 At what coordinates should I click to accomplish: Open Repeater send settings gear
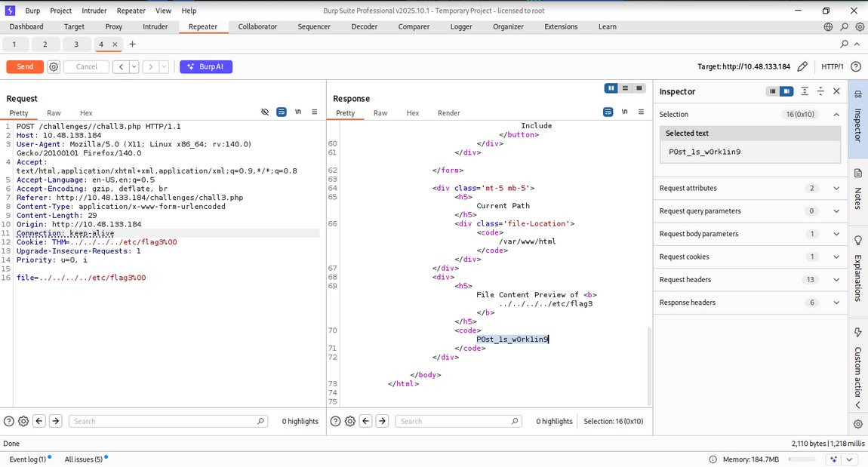tap(54, 67)
